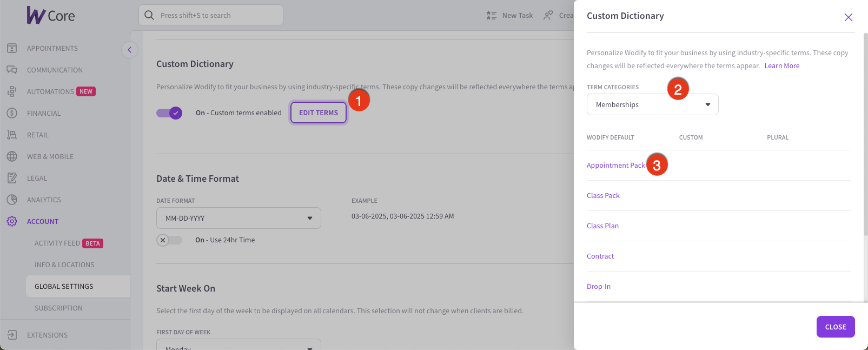Open the Financial menu

pyautogui.click(x=44, y=113)
